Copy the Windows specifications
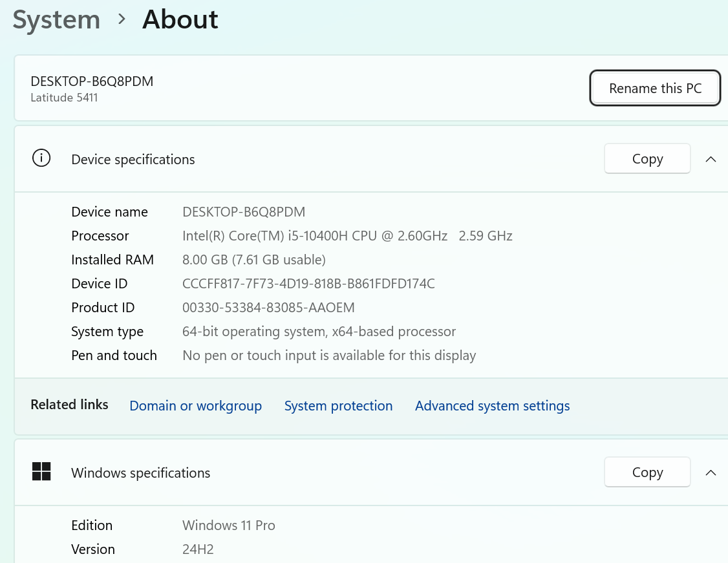 647,472
